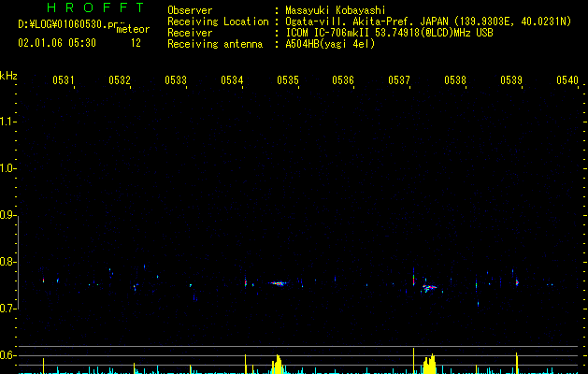Click the Receiving antenna label
The image size is (588, 374).
(x=215, y=44)
